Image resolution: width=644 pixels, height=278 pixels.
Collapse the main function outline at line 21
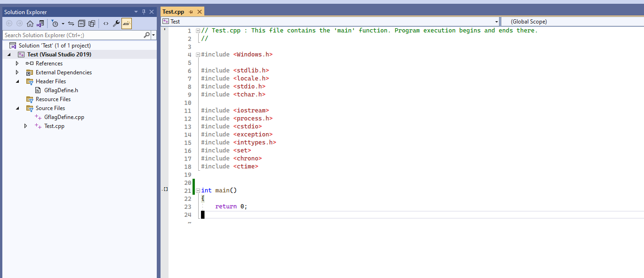[x=198, y=191]
